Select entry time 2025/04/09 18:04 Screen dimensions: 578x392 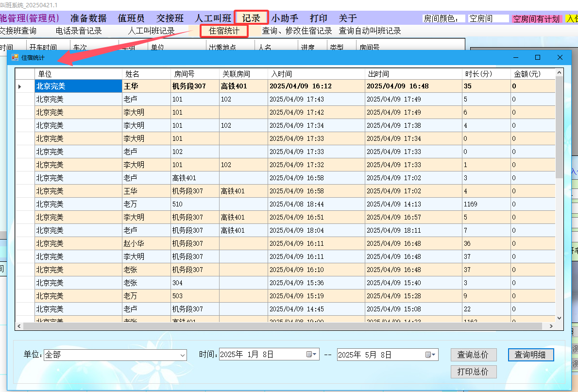(316, 230)
